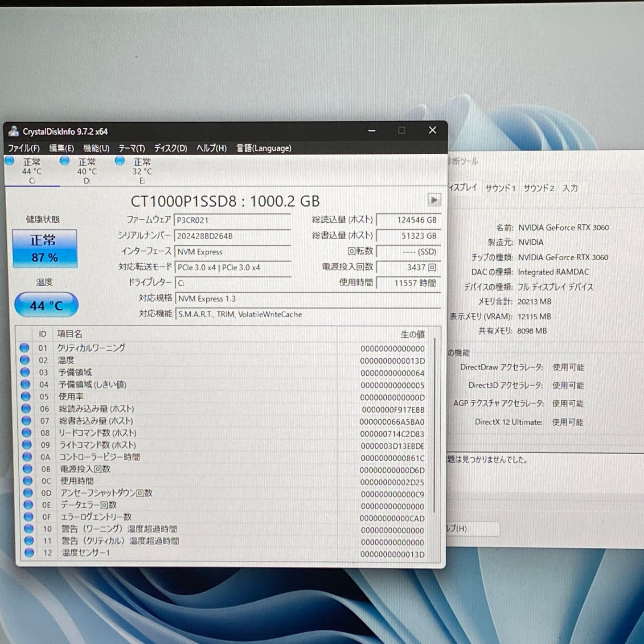Click the blue dot beside 温度センサー1

pyautogui.click(x=29, y=554)
